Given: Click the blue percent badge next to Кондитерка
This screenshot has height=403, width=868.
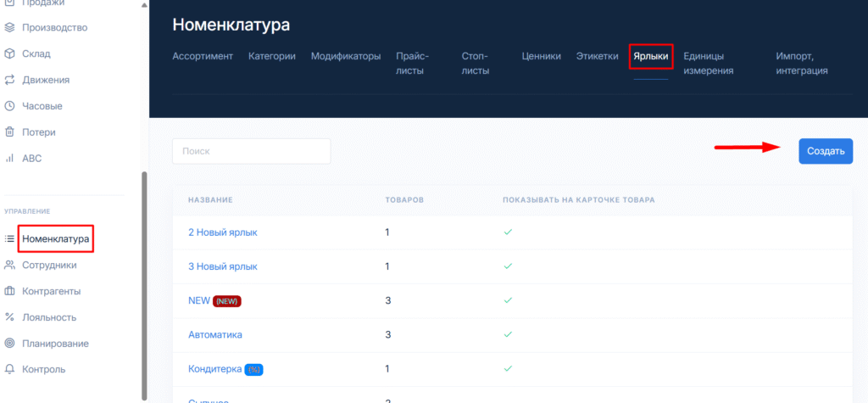Looking at the screenshot, I should coord(253,369).
